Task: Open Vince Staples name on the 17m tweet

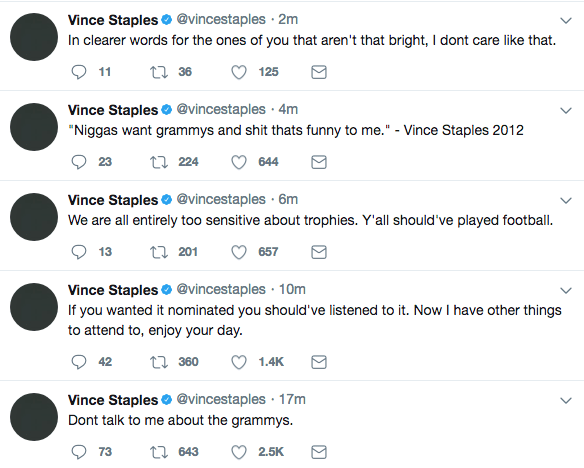Action: (x=113, y=400)
